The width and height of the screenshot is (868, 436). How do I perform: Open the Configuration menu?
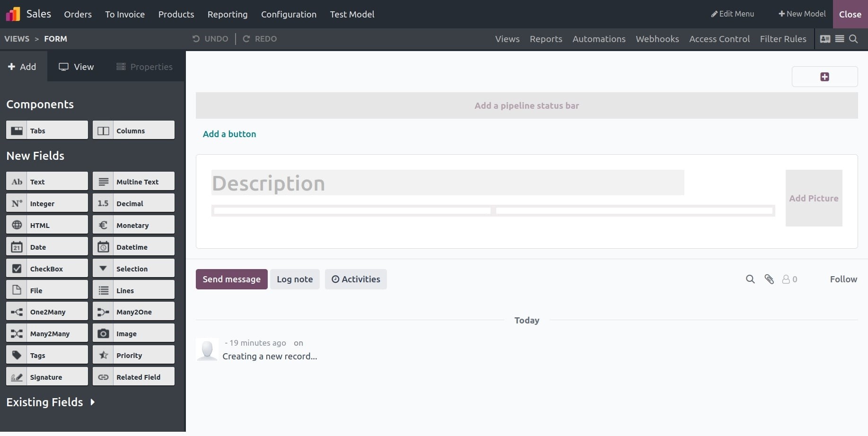pos(289,14)
